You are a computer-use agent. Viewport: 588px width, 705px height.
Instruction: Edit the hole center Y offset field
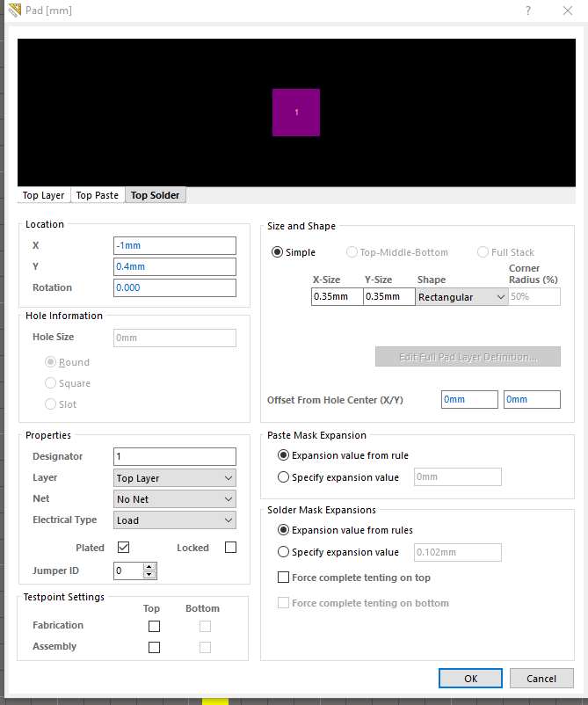[x=533, y=399]
